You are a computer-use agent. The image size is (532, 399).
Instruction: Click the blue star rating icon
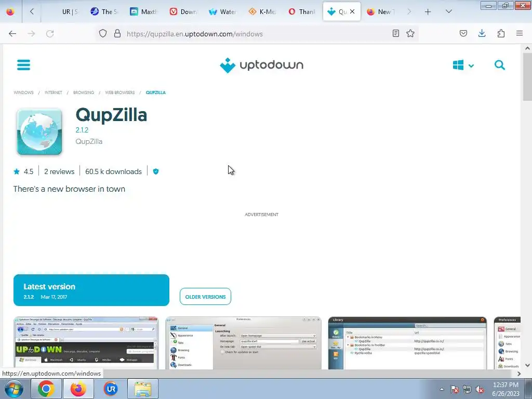(x=17, y=171)
